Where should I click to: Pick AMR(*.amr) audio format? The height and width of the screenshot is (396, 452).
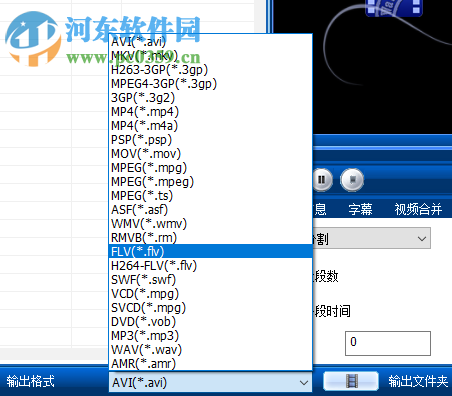[210, 364]
